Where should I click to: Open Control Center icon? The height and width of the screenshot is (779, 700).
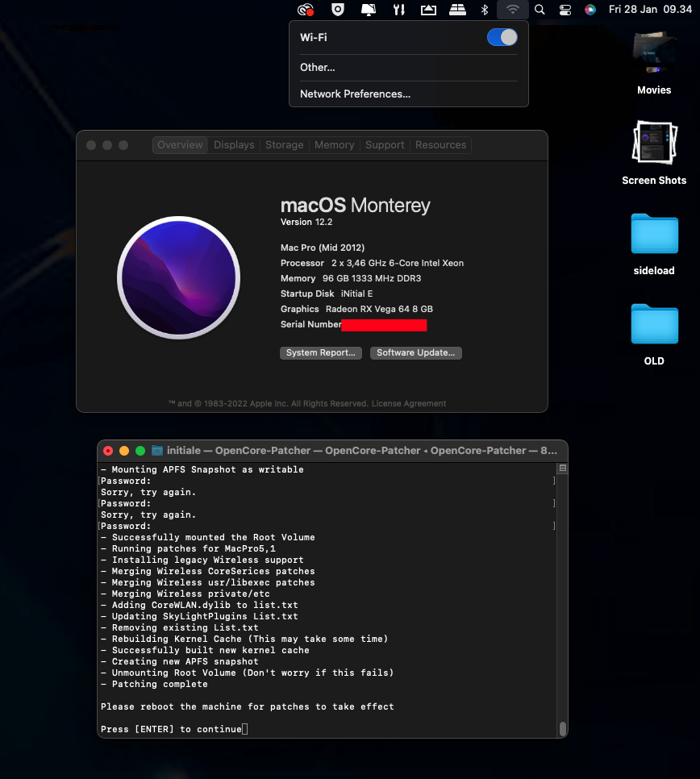point(565,10)
